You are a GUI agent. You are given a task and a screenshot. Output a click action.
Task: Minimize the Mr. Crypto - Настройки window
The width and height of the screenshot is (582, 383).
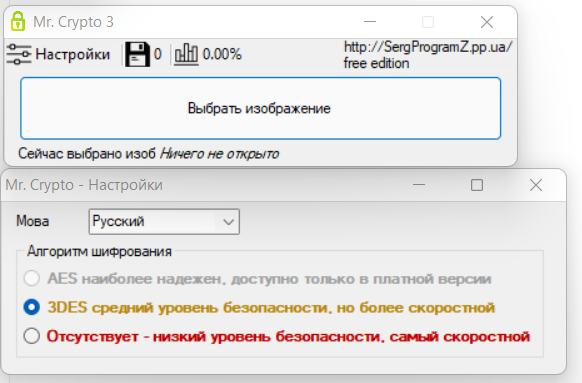tap(419, 184)
